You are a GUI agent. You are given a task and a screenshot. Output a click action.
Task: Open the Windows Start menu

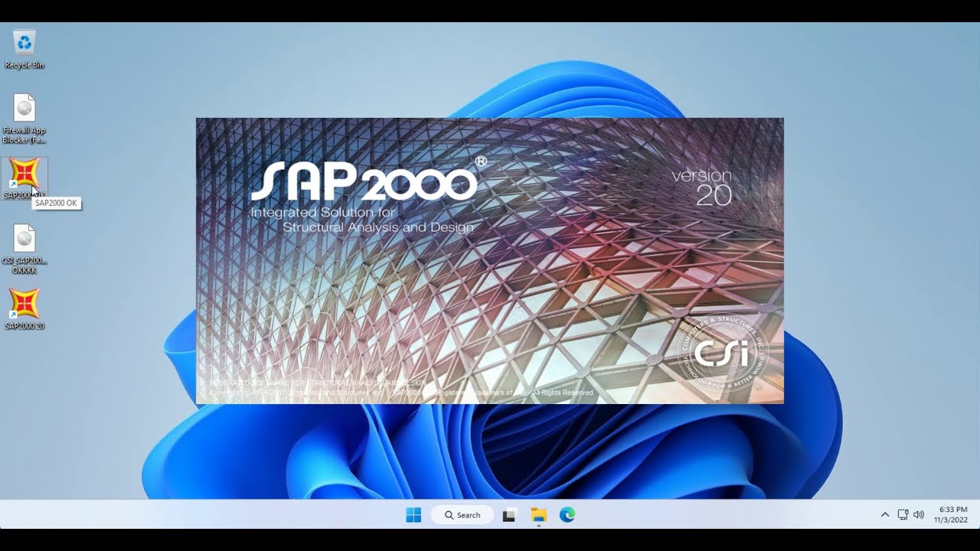point(413,515)
